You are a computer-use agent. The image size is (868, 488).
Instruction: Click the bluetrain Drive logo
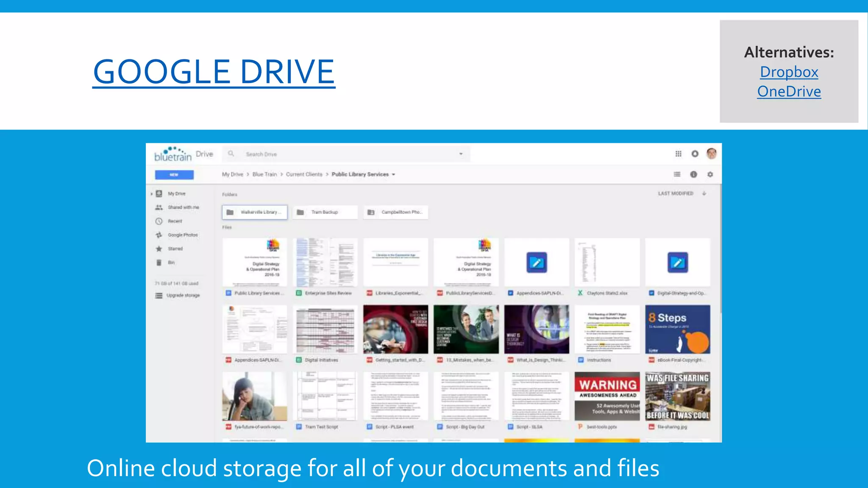click(x=184, y=154)
